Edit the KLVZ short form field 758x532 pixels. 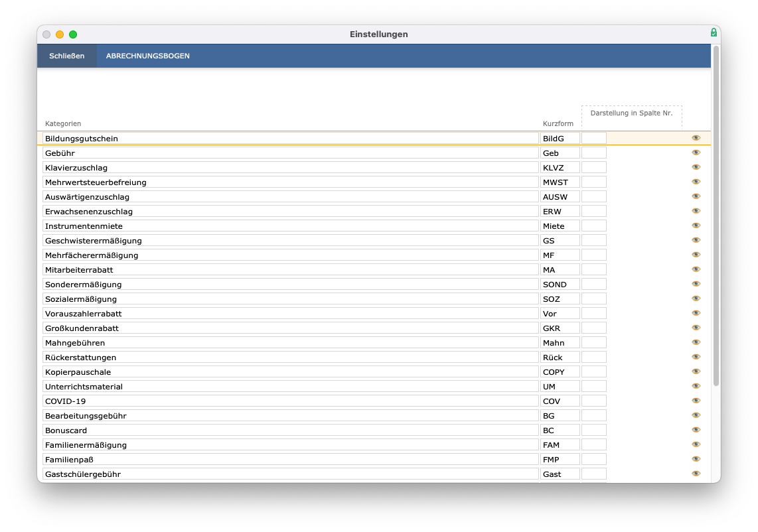click(x=560, y=168)
